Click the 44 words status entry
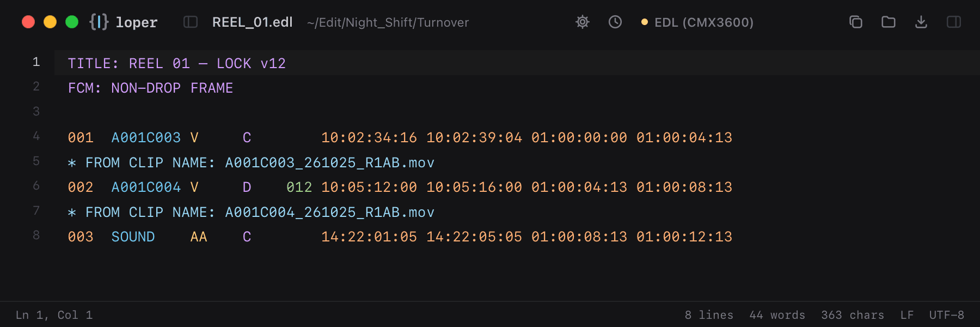 777,315
